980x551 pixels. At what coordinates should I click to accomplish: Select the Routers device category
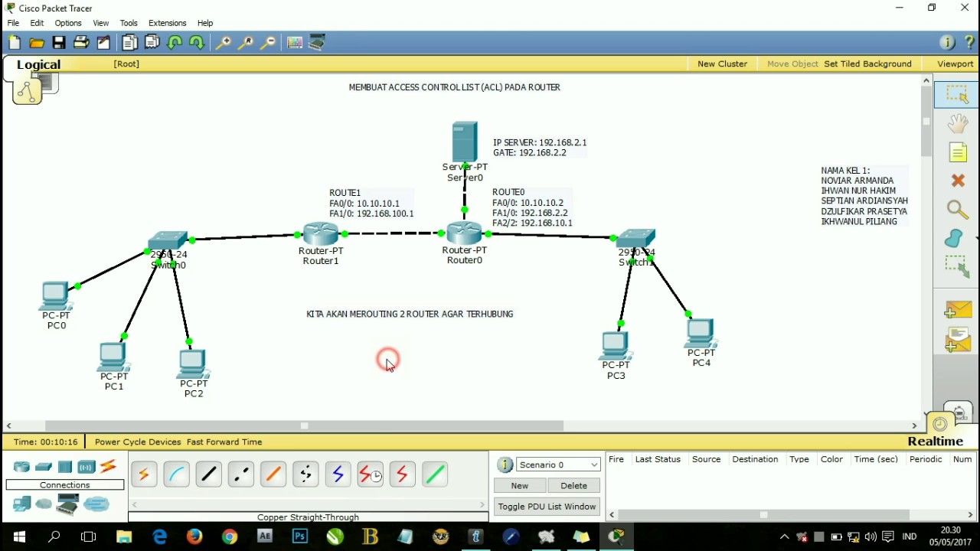pos(21,467)
